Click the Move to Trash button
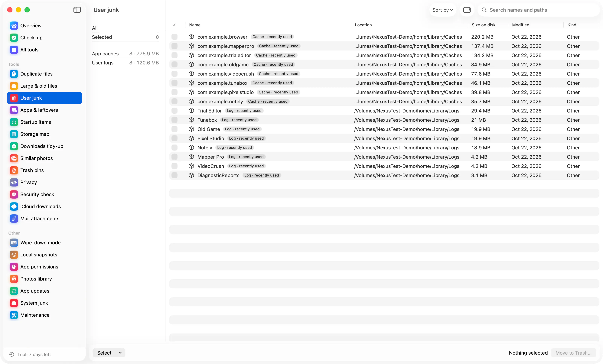The image size is (603, 364). pyautogui.click(x=573, y=353)
